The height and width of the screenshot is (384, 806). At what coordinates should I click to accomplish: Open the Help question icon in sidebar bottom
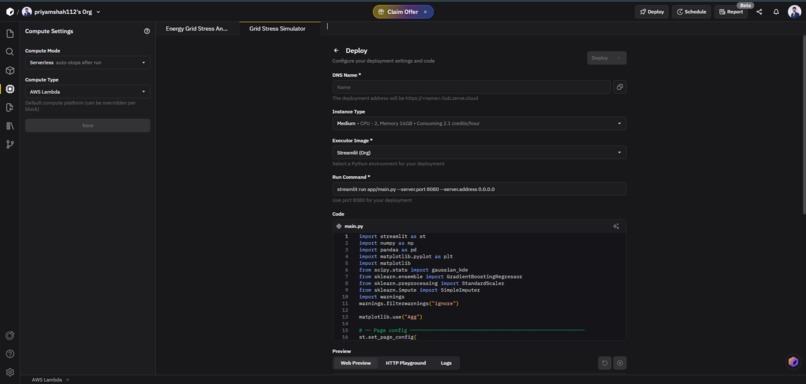pyautogui.click(x=10, y=354)
